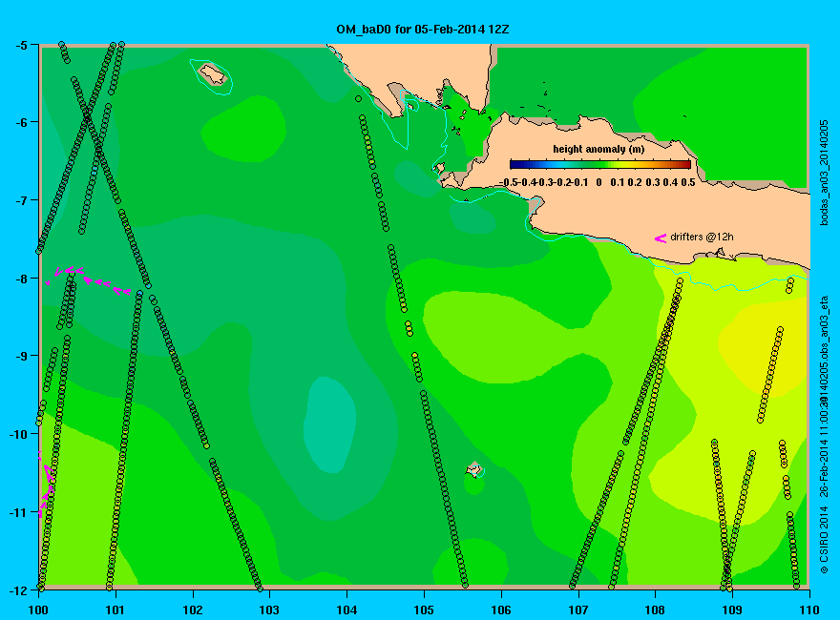This screenshot has width=840, height=620.
Task: Click the x-axis label 100
Action: coord(38,610)
